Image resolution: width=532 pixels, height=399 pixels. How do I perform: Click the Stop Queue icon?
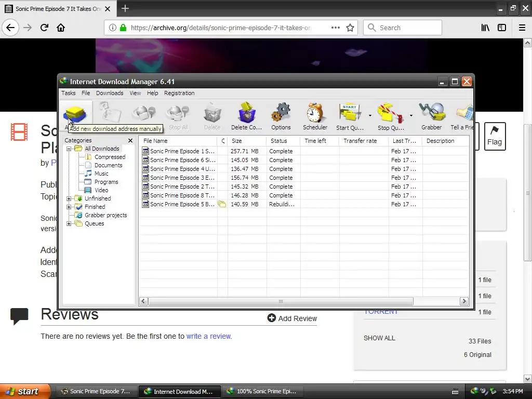point(391,116)
